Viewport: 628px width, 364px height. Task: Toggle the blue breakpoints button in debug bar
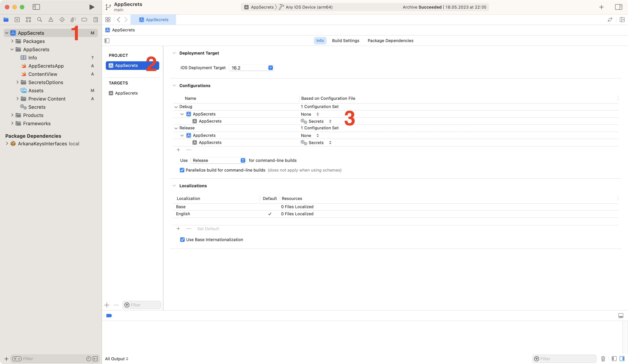pos(109,316)
